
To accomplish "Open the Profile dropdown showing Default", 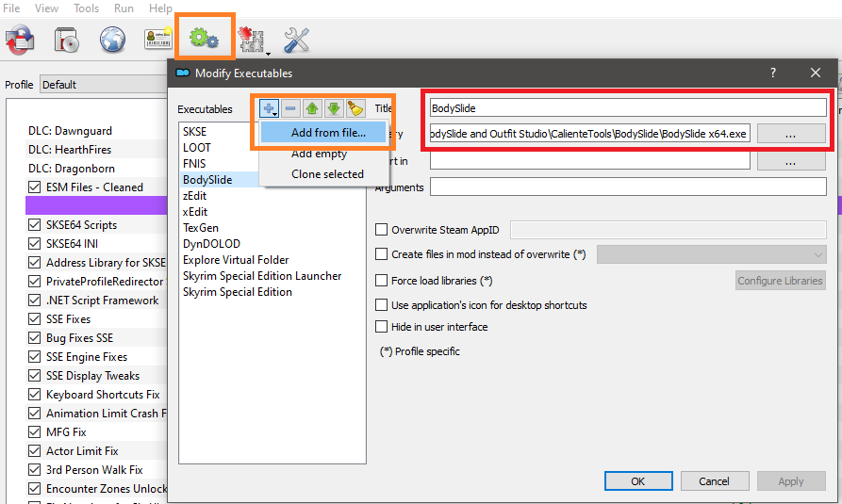I will tap(104, 84).
